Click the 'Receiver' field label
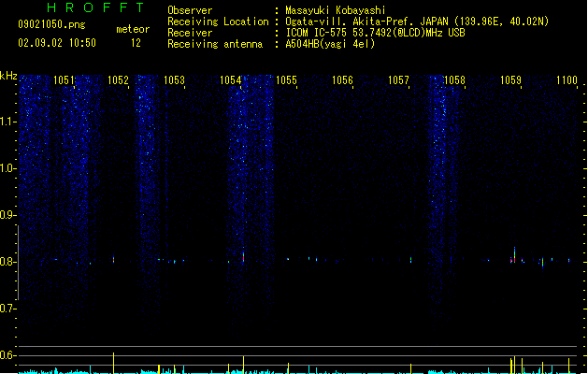The width and height of the screenshot is (588, 374). [190, 33]
